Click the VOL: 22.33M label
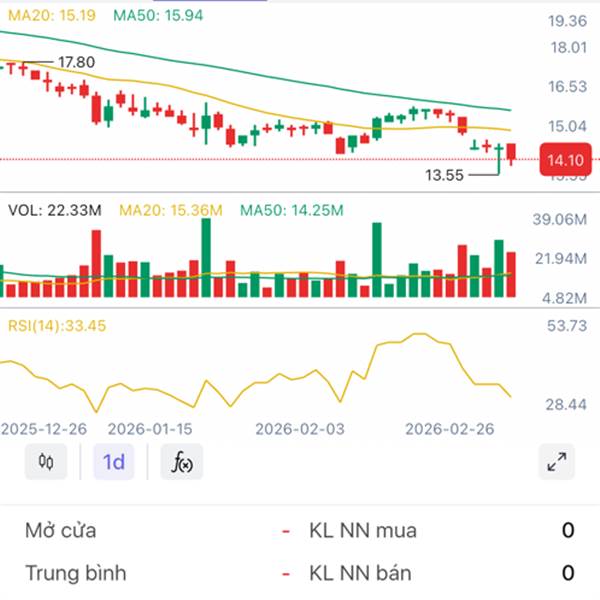 pyautogui.click(x=55, y=210)
